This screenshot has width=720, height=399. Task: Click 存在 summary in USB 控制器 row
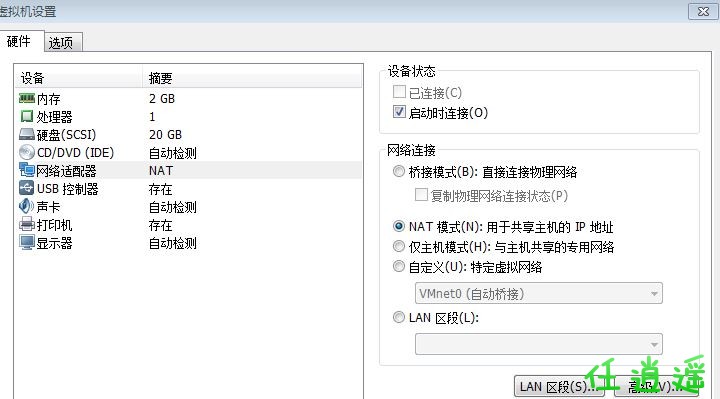[161, 189]
